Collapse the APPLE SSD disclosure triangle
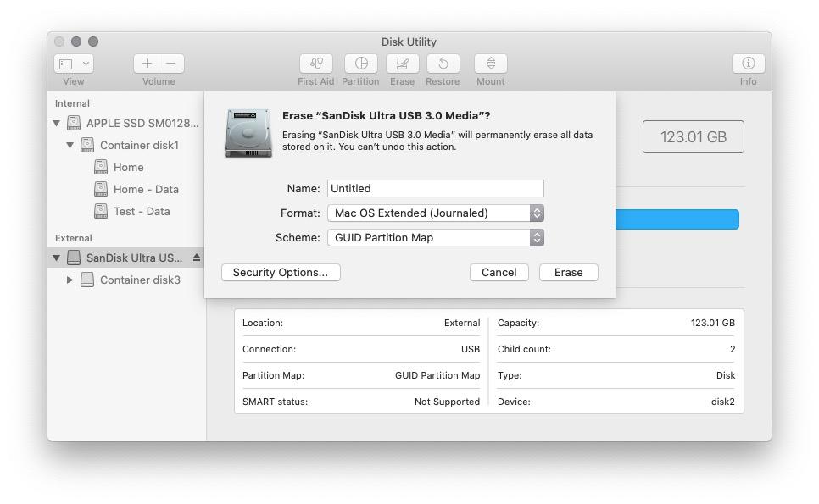 pos(57,122)
